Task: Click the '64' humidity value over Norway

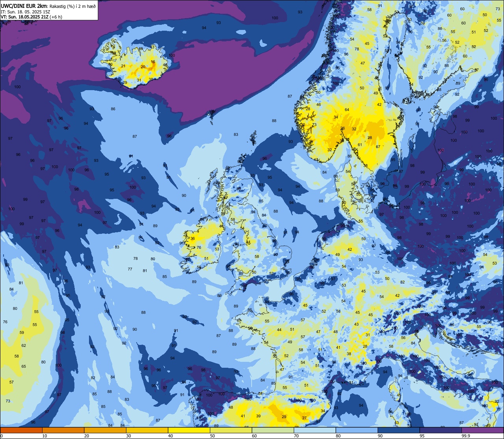Action: pos(347,110)
